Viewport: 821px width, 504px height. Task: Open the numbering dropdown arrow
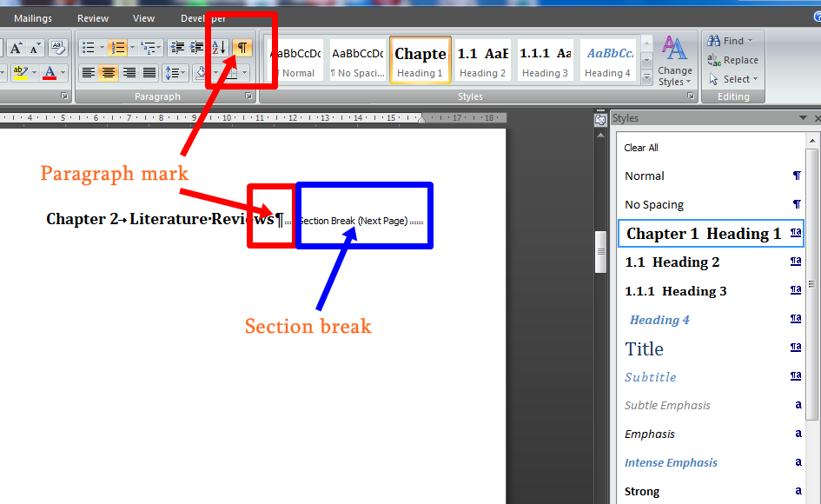point(132,48)
